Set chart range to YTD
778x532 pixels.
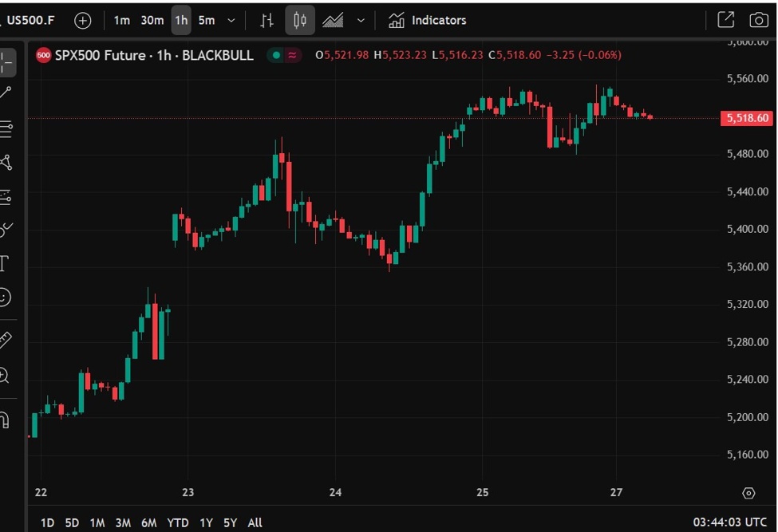(x=178, y=522)
